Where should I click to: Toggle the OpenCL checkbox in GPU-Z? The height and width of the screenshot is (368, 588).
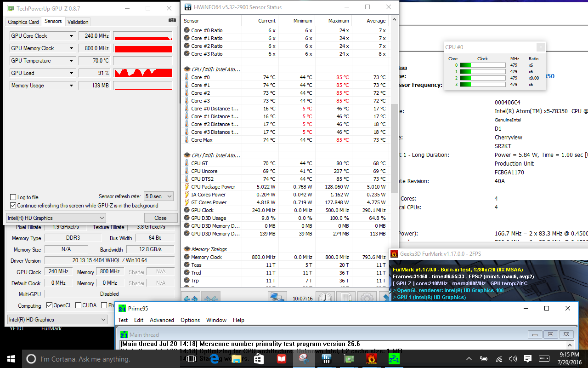coord(50,305)
